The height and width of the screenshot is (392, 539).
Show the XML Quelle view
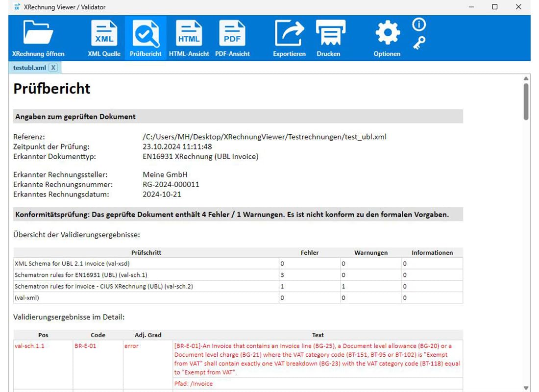[x=104, y=38]
